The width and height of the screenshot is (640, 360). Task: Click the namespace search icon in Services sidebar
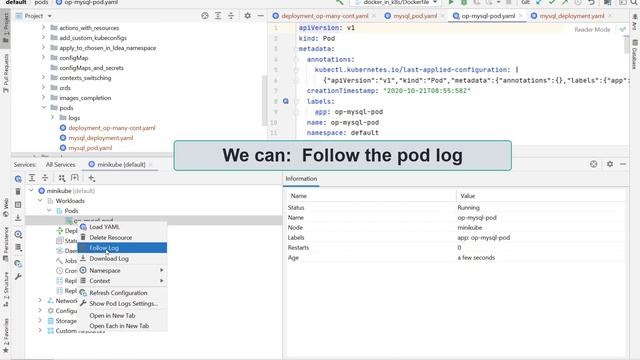tap(18, 234)
